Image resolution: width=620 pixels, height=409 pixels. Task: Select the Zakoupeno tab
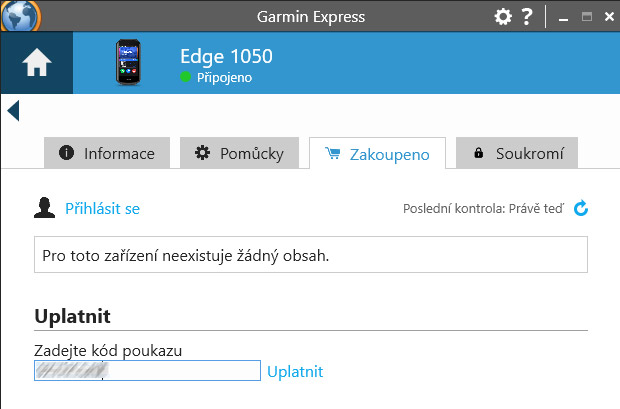(x=377, y=153)
